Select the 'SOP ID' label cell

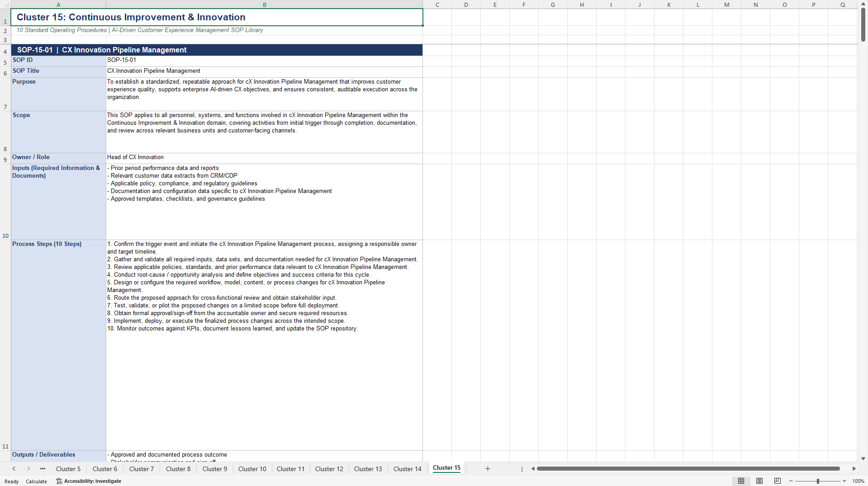pyautogui.click(x=58, y=61)
